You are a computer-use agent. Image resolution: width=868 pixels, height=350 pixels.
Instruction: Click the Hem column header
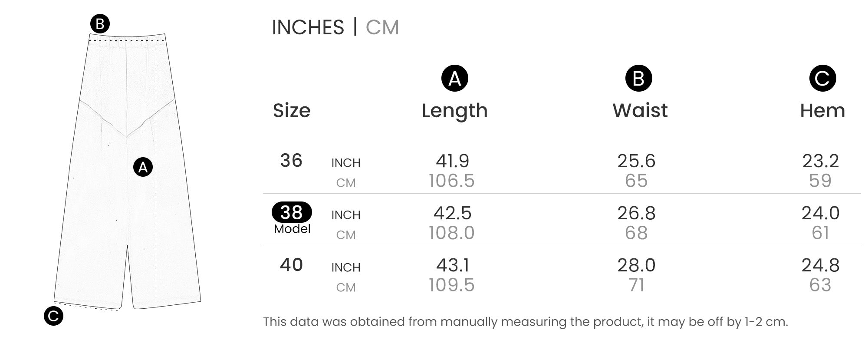[822, 110]
